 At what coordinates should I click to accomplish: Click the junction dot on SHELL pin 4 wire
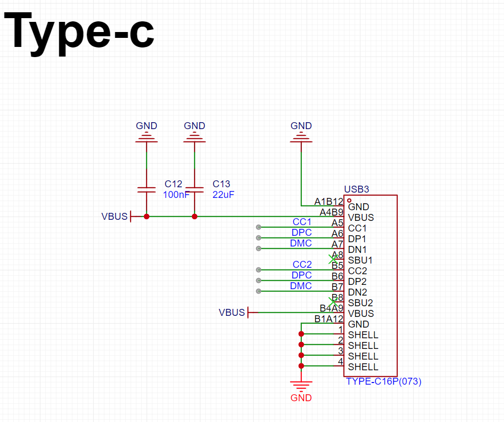coord(301,365)
